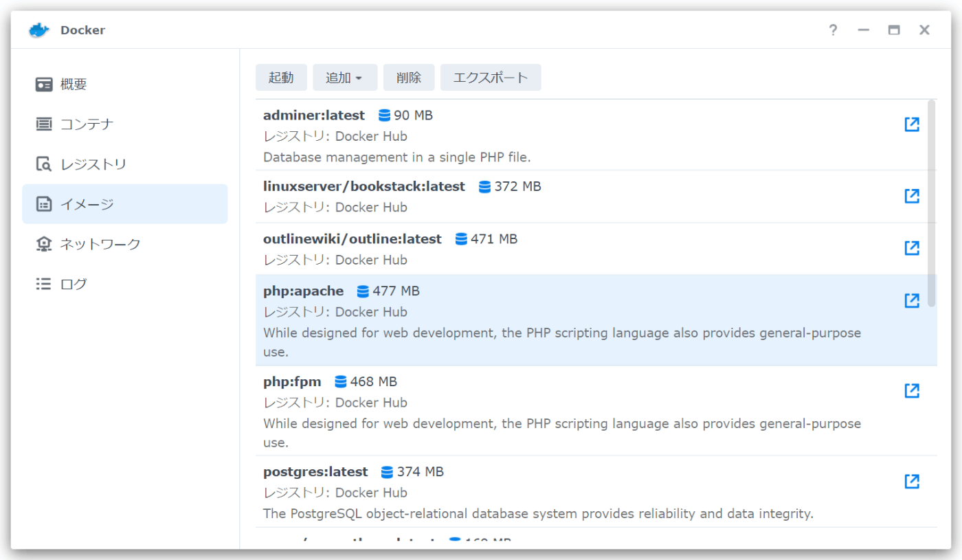962x560 pixels.
Task: Switch to ネットワーク section
Action: tap(125, 244)
